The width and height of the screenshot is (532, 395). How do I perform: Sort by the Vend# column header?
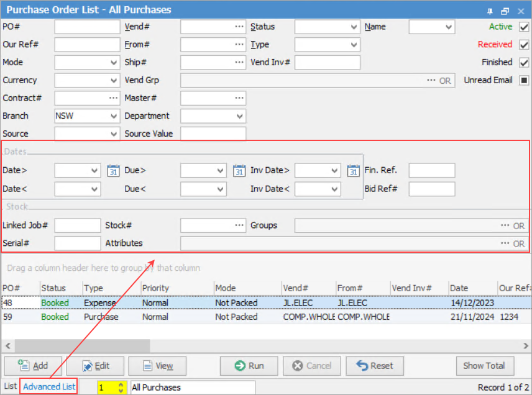[308, 288]
